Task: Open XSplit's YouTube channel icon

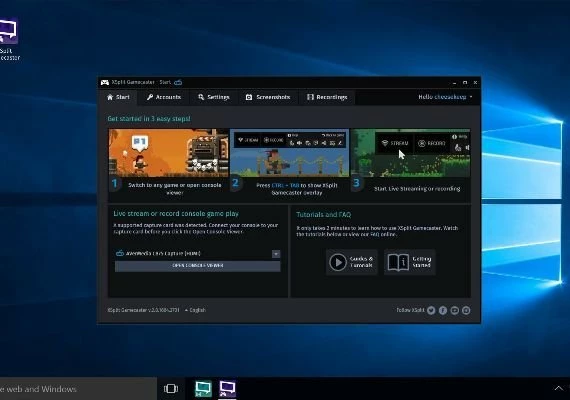Action: 454,310
